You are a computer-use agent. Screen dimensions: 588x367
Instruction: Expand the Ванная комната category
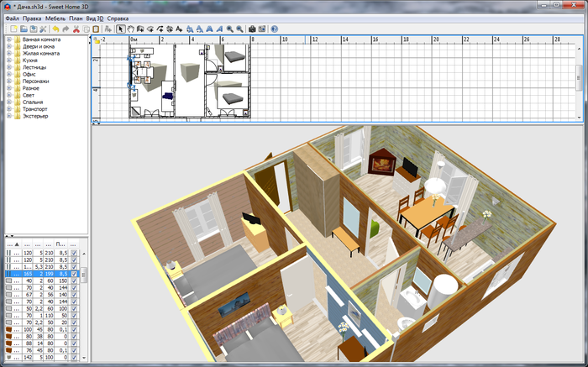pyautogui.click(x=8, y=39)
